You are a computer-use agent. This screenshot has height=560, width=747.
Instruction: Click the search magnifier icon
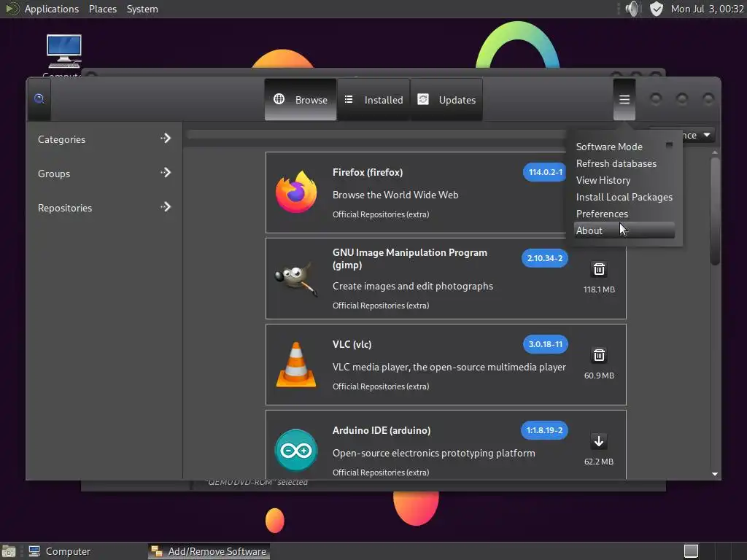[39, 99]
